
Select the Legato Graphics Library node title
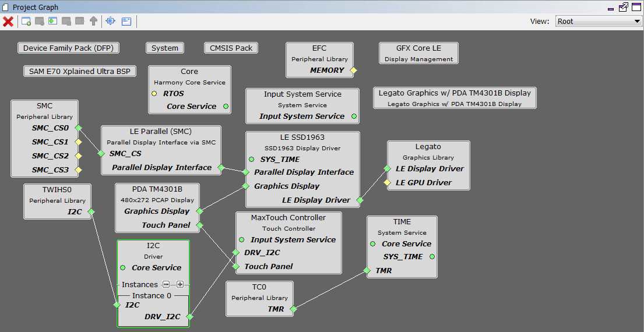[x=428, y=147]
